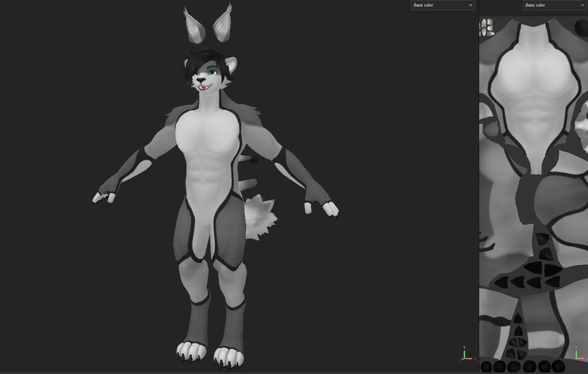Viewport: 588px width, 374px height.
Task: Click the teeth UV island at top-left
Action: (487, 27)
